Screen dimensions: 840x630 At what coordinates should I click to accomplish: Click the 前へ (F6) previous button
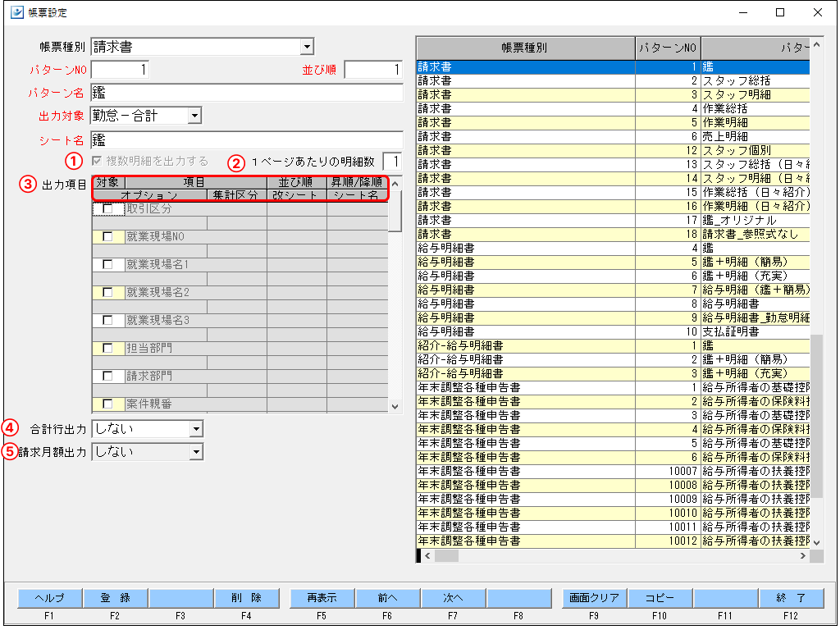[387, 598]
